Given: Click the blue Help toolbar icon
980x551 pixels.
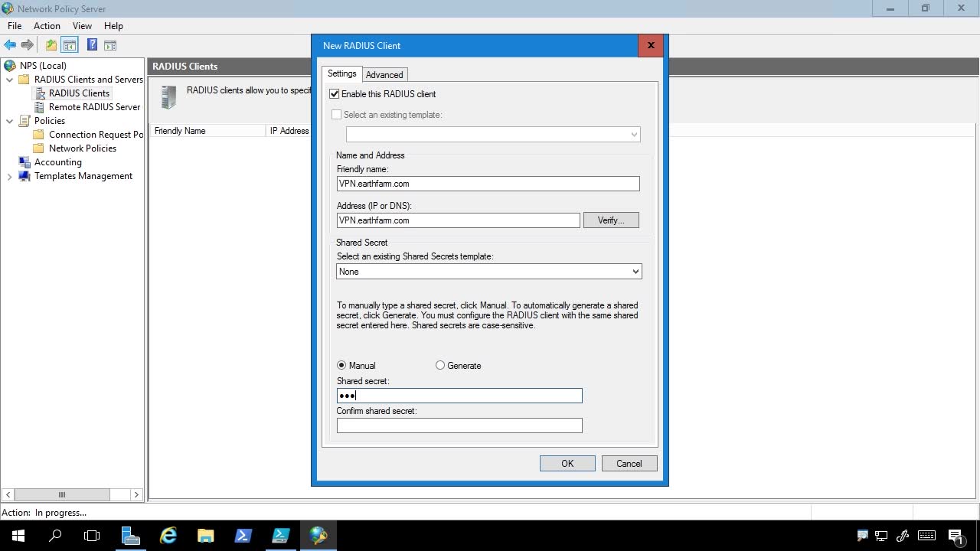Looking at the screenshot, I should pyautogui.click(x=92, y=45).
